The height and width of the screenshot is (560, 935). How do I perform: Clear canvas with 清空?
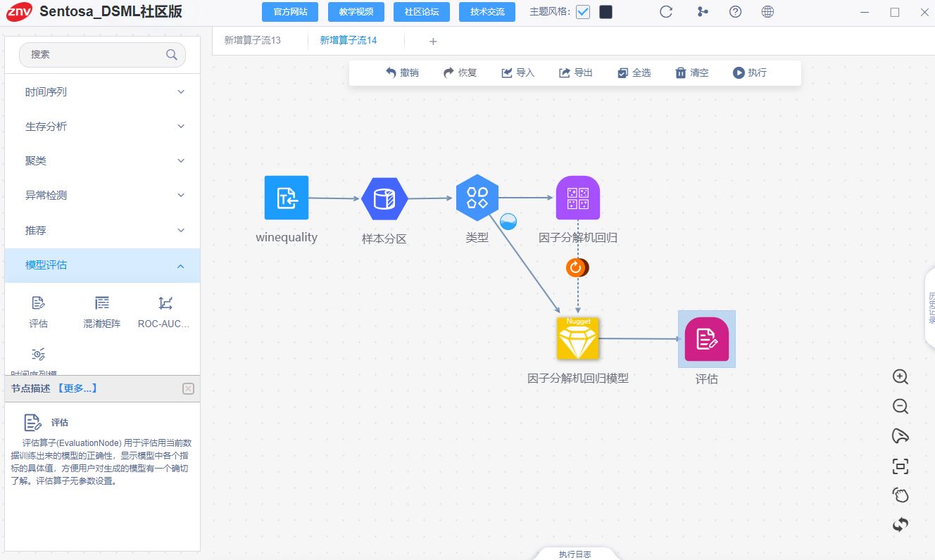click(x=691, y=72)
